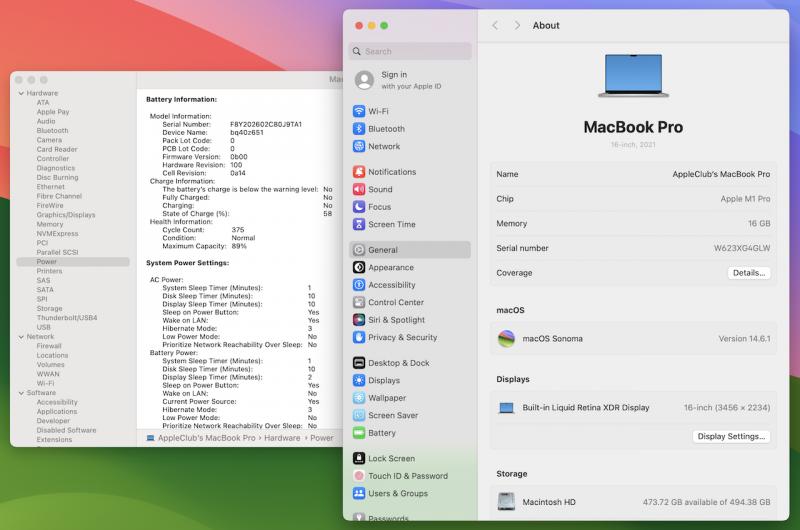Image resolution: width=800 pixels, height=530 pixels.
Task: Select USB in System Information hardware list
Action: (x=43, y=327)
